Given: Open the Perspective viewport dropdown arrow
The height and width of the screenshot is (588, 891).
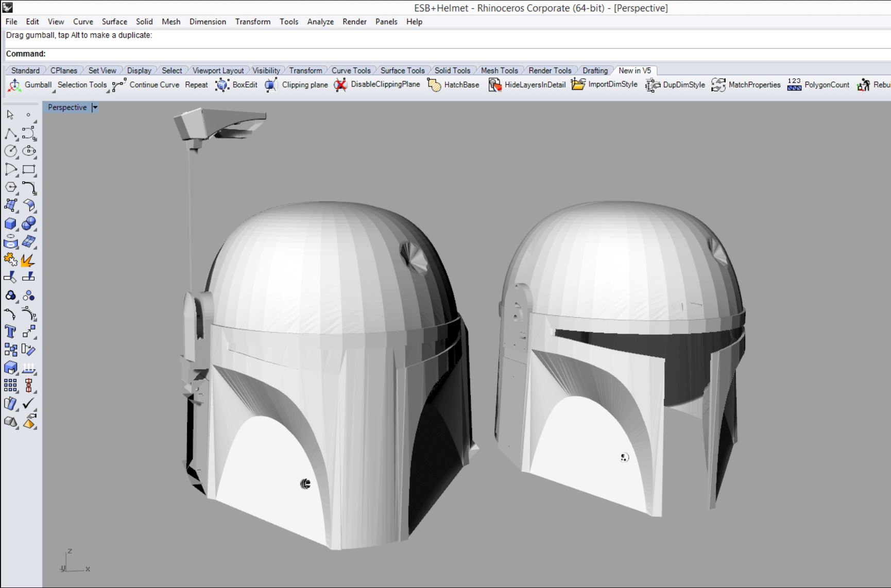Looking at the screenshot, I should [95, 108].
